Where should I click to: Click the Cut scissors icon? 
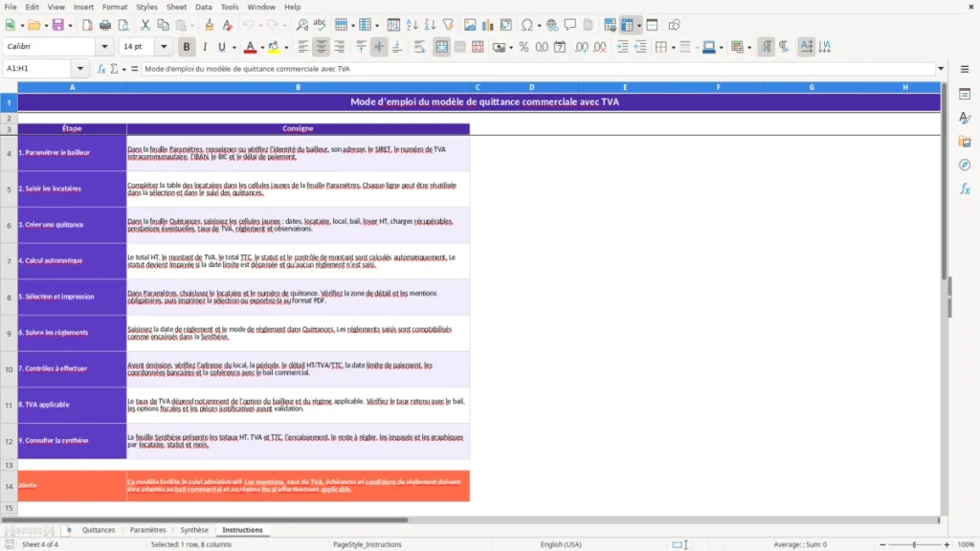[145, 25]
